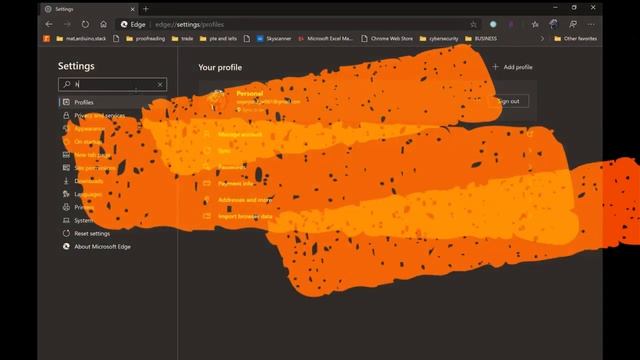Open the trade bookmark folder
The image size is (640, 360).
pos(182,38)
